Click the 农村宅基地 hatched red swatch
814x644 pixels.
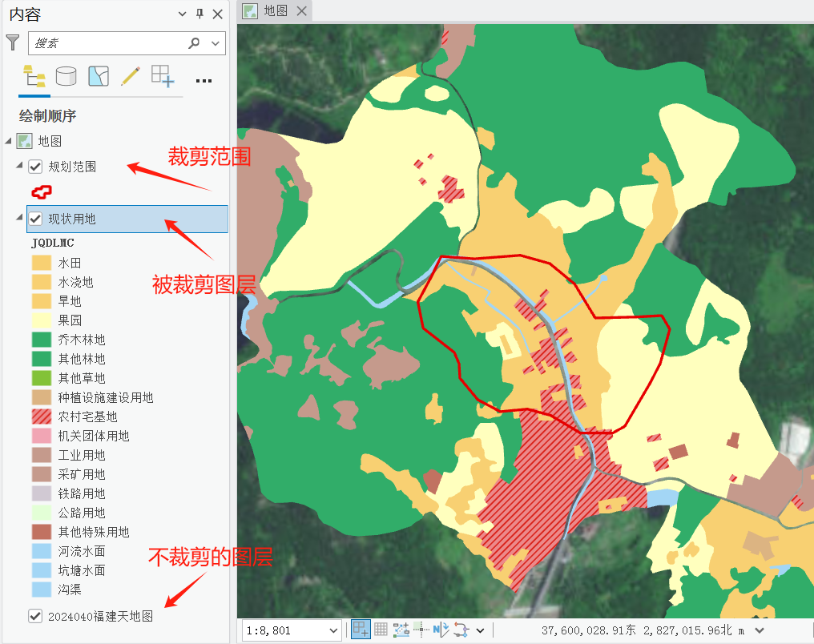[x=42, y=417]
